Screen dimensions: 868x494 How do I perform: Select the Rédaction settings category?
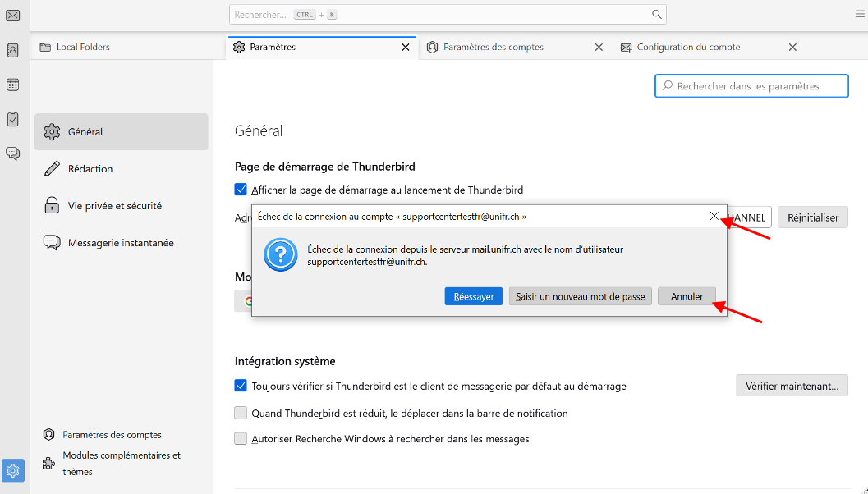coord(90,169)
